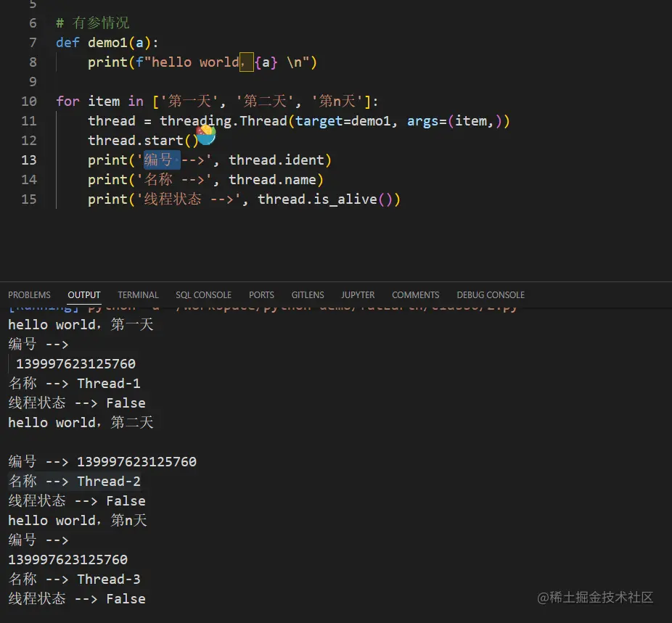
Task: Open the SQL CONSOLE tab
Action: (x=204, y=295)
